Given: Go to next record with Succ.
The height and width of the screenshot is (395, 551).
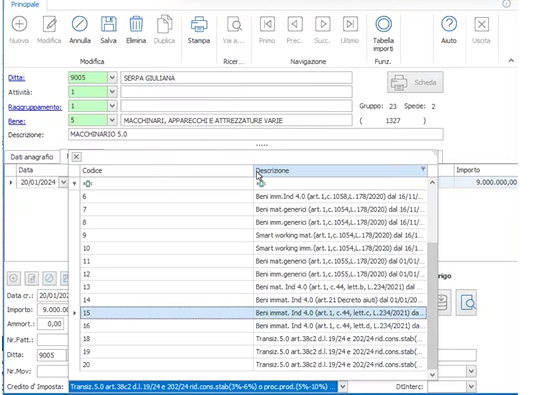Looking at the screenshot, I should coord(323,24).
